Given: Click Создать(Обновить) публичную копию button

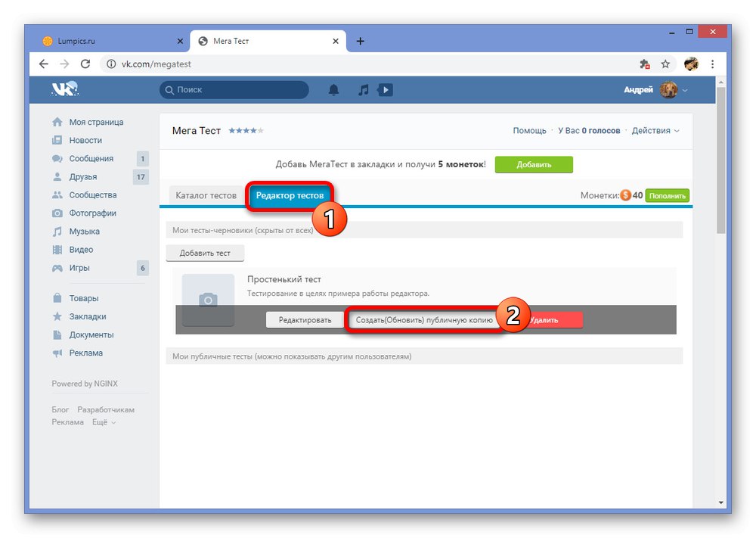Looking at the screenshot, I should (x=424, y=320).
